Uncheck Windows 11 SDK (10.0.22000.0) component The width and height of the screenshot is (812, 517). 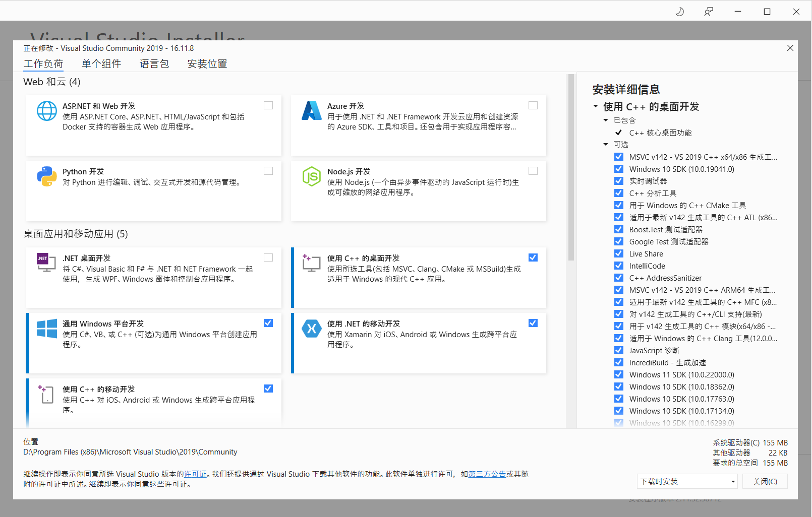[619, 374]
